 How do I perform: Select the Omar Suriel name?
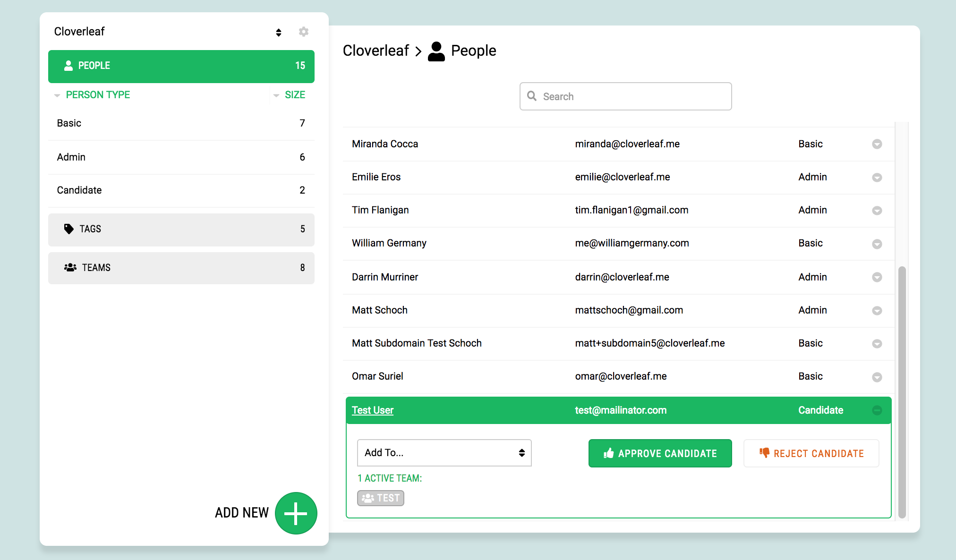coord(377,376)
